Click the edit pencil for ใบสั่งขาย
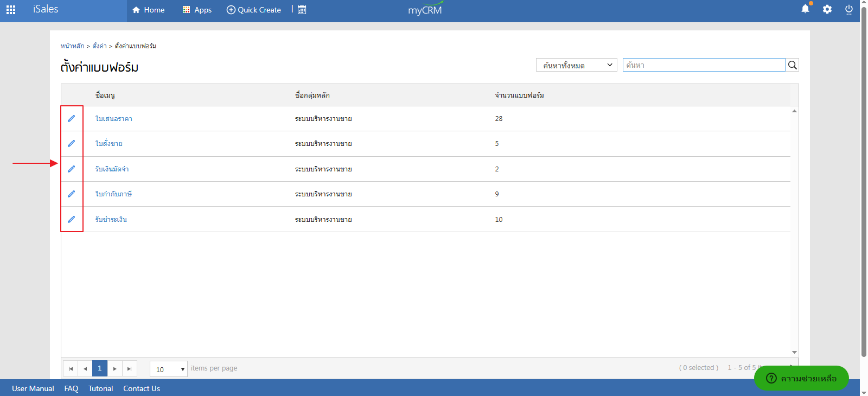Viewport: 868px width, 396px height. click(71, 144)
